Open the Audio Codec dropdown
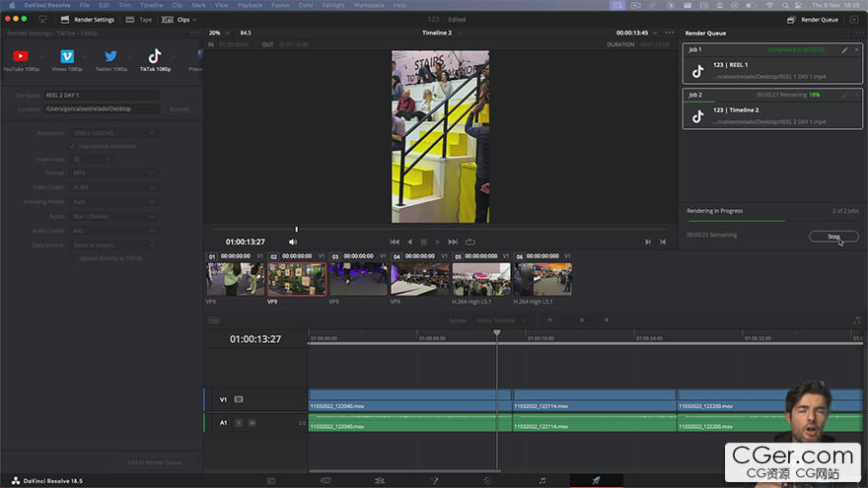The image size is (868, 488). click(112, 231)
